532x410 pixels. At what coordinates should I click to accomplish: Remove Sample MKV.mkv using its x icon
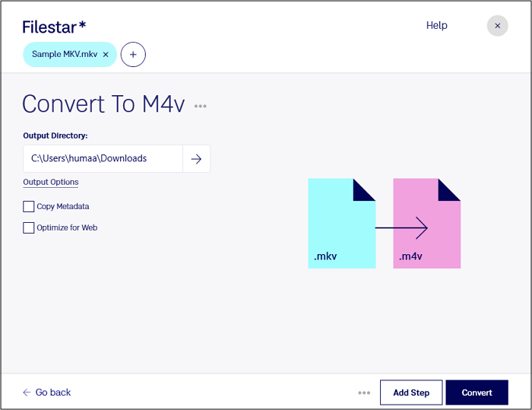tap(106, 55)
